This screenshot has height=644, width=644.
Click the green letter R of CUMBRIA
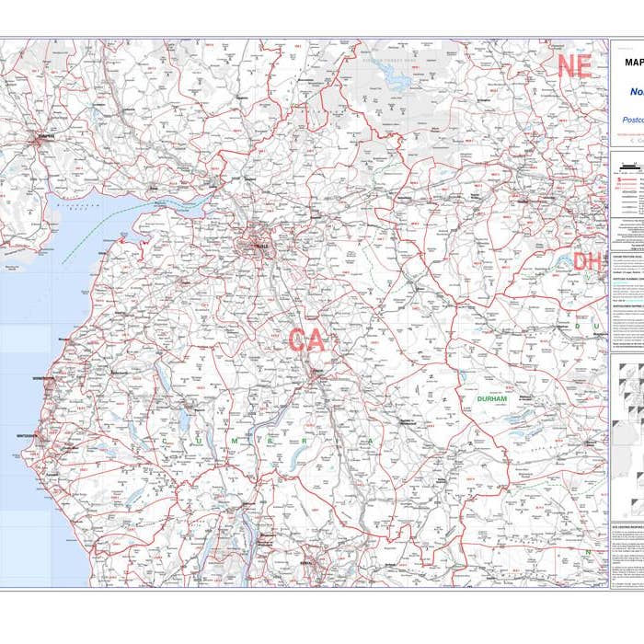(x=305, y=441)
